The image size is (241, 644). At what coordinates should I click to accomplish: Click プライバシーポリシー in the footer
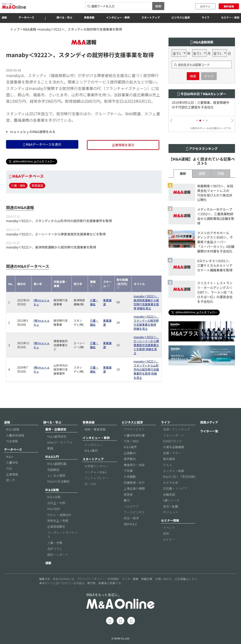click(91, 579)
